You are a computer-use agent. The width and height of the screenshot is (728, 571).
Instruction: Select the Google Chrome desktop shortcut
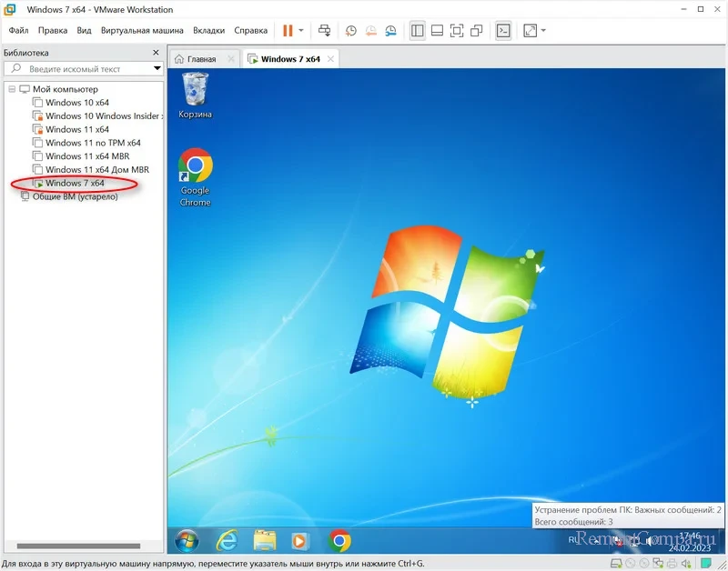click(195, 177)
